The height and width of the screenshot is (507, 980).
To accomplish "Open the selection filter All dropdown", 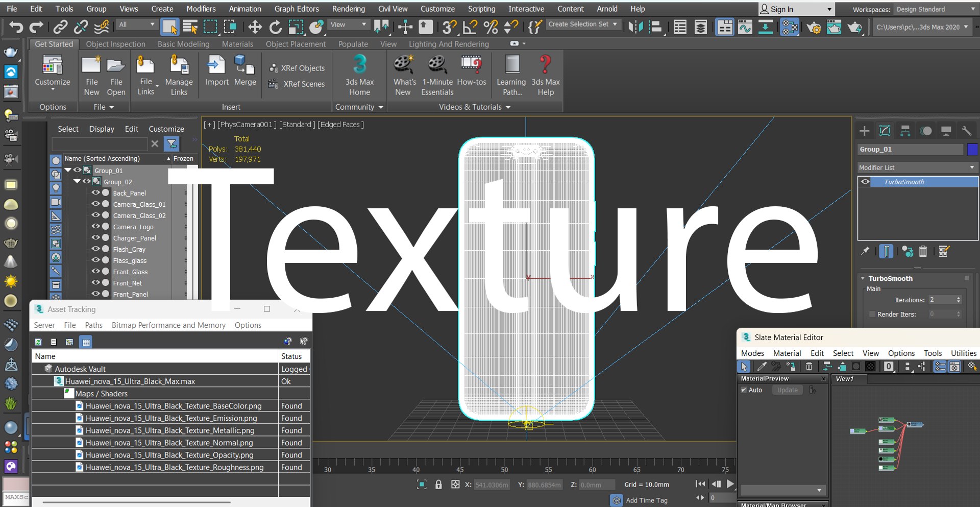I will pos(136,25).
